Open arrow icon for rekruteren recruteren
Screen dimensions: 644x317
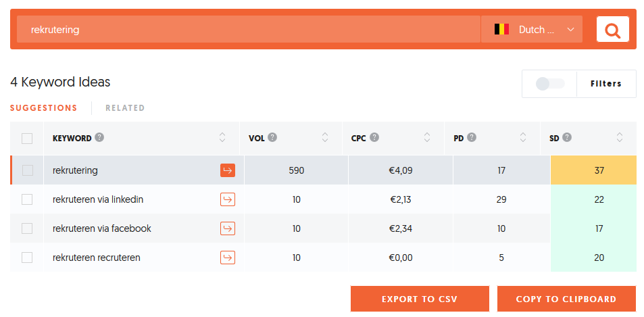point(228,258)
